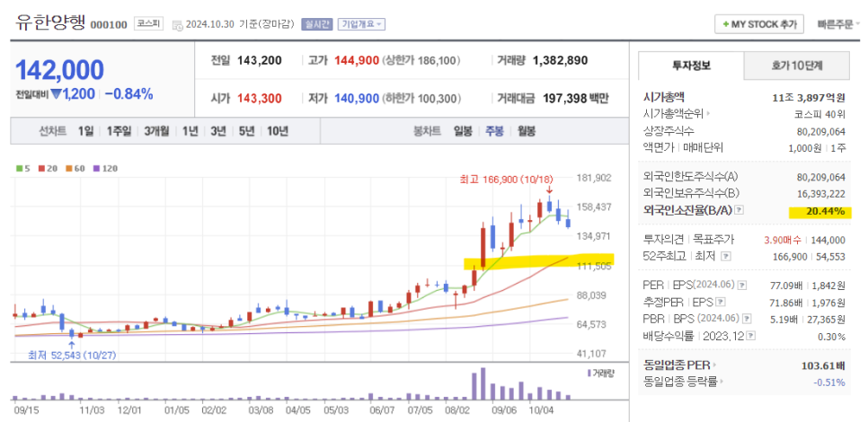Select the 5년 line chart period
This screenshot has width=868, height=422.
[x=246, y=131]
